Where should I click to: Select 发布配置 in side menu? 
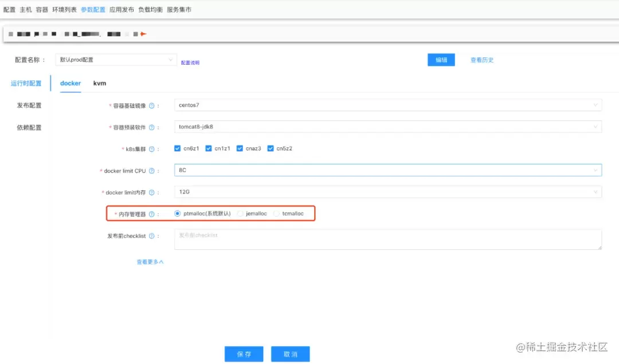[x=29, y=105]
